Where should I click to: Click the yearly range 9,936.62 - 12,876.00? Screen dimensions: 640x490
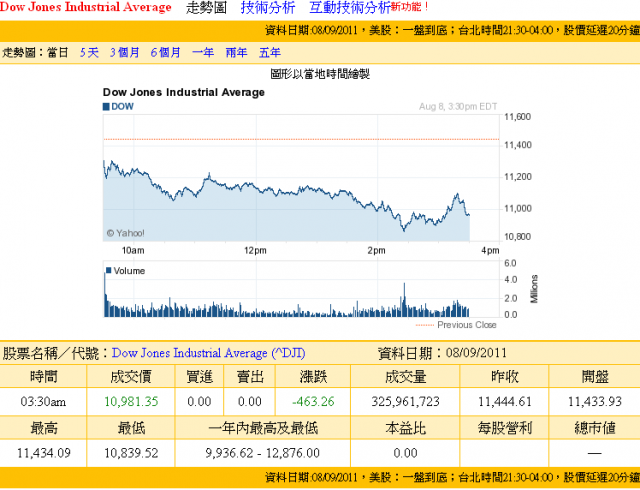tap(262, 453)
